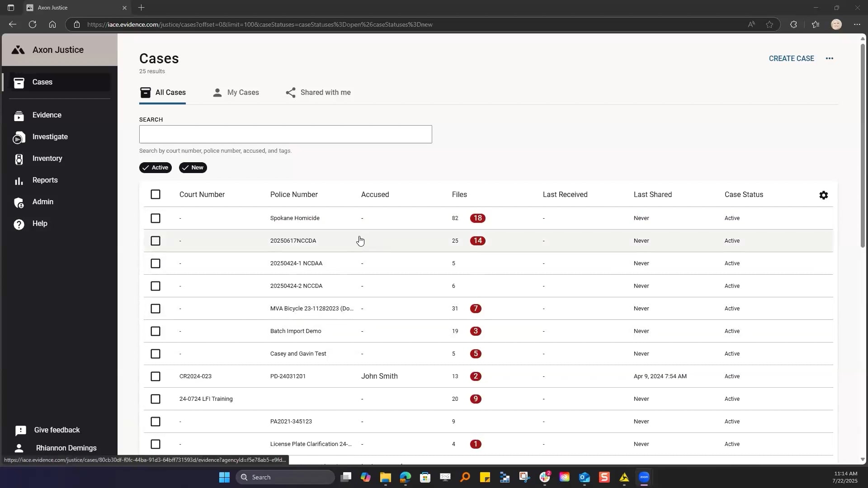
Task: Disable the New filter chip
Action: [x=193, y=167]
